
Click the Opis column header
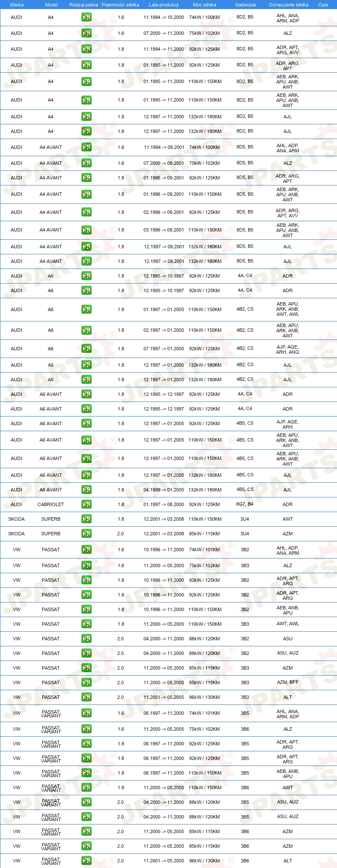coord(323,5)
